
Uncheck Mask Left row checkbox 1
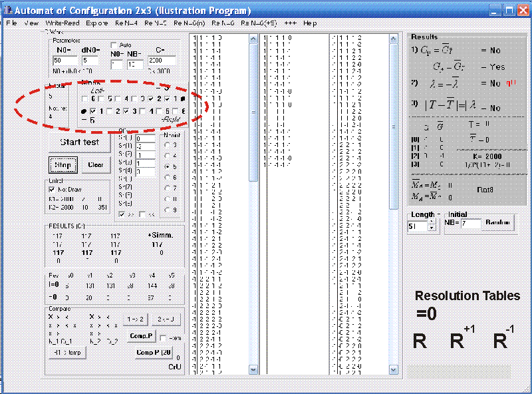click(168, 99)
